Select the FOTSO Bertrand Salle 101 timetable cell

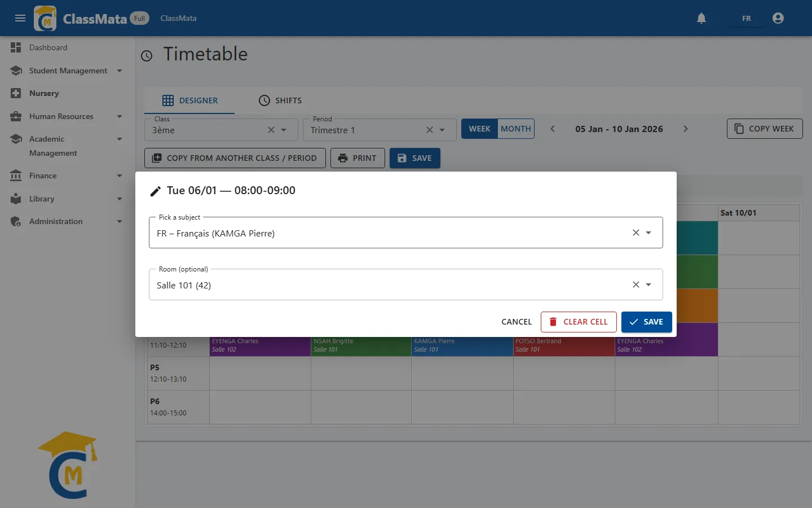(564, 346)
